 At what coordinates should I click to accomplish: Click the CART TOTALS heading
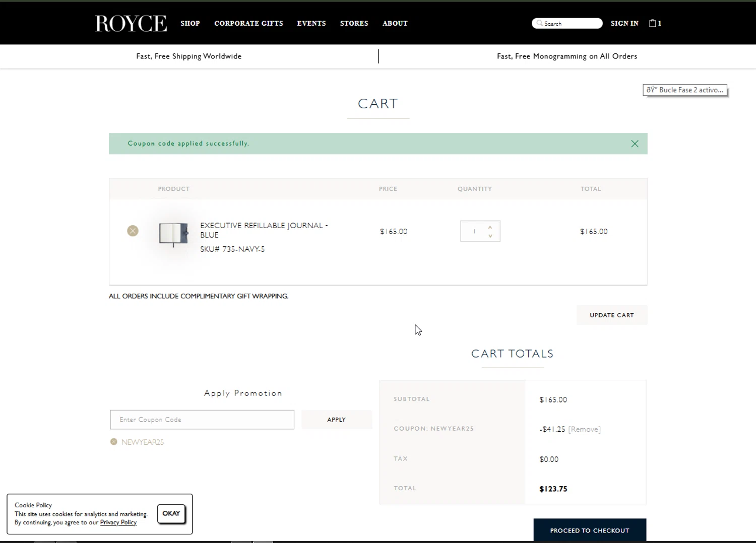513,354
